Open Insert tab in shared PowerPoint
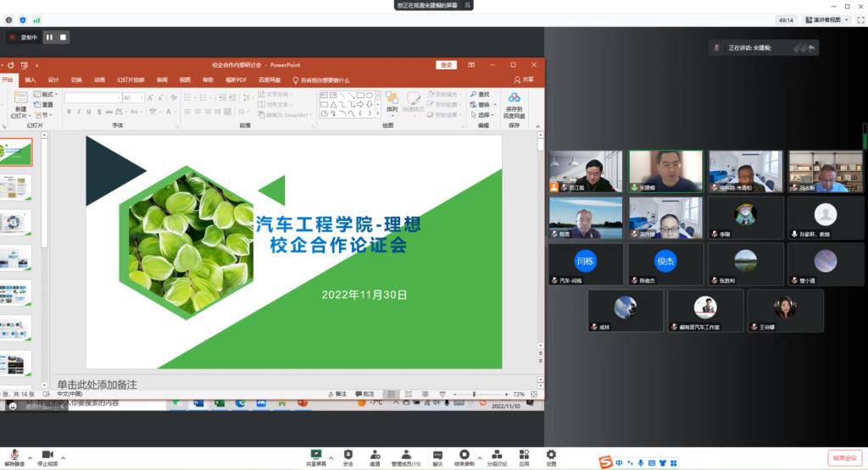This screenshot has height=470, width=868. [30, 80]
